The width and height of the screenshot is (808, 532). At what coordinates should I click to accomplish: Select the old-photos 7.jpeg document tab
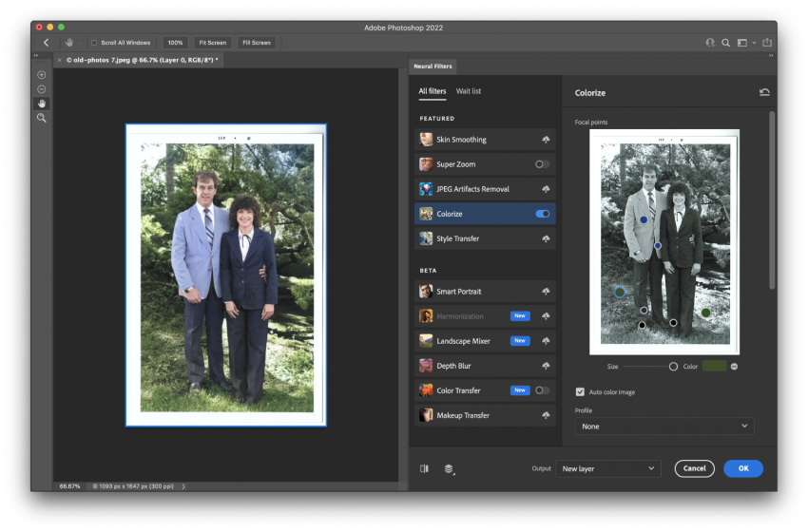tap(142, 60)
